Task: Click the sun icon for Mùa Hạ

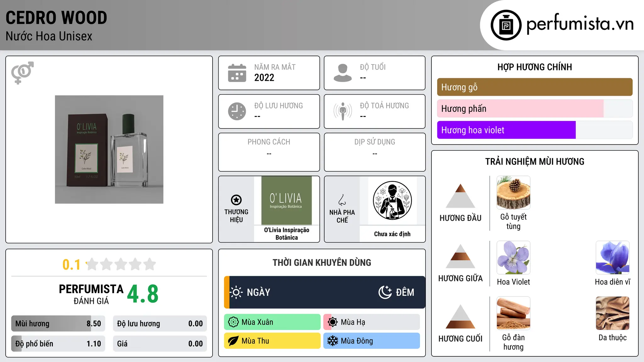Action: pyautogui.click(x=333, y=322)
